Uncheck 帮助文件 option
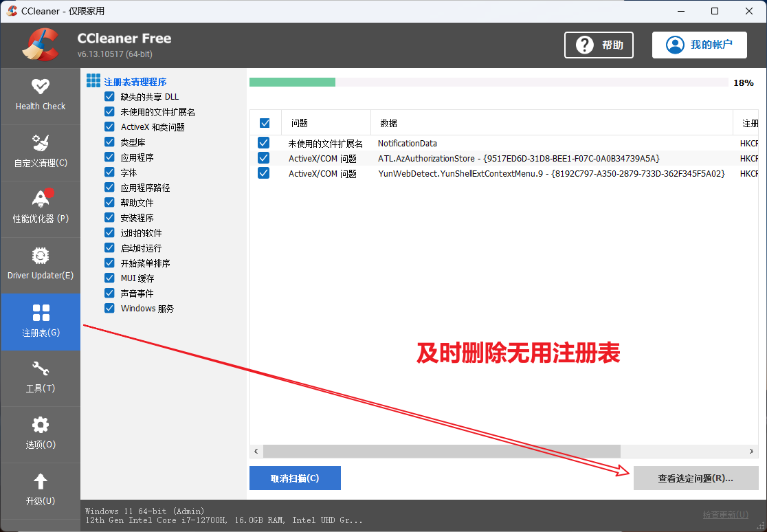 point(109,202)
